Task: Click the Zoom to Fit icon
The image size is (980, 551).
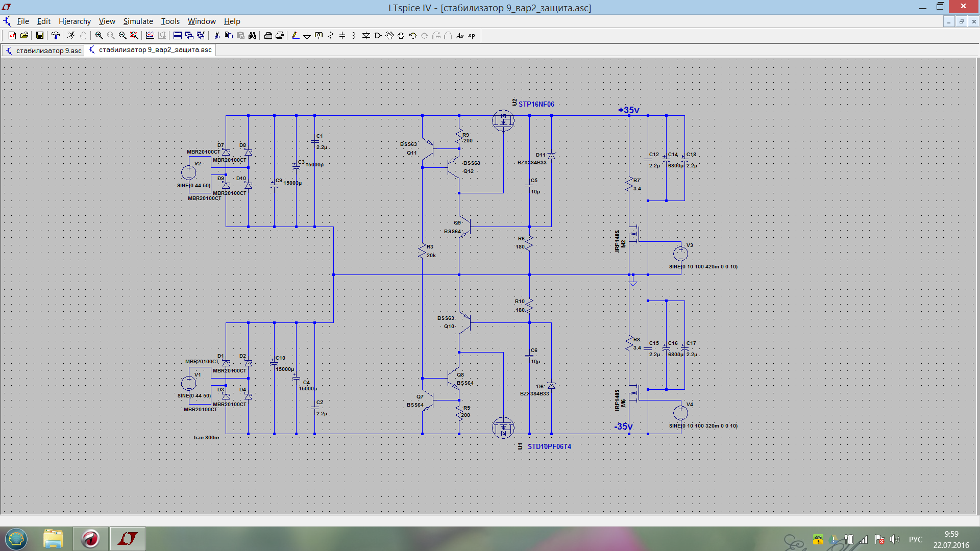Action: click(x=134, y=36)
